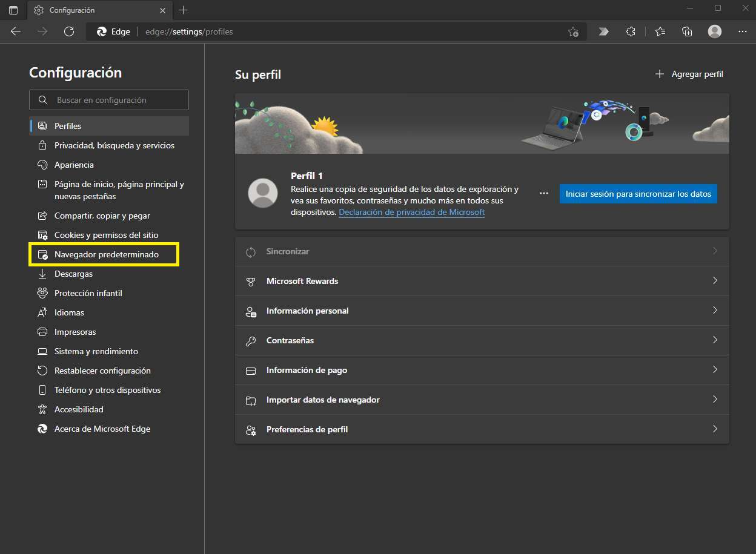Viewport: 756px width, 554px height.
Task: Select Compartir, copiar y pegar
Action: point(109,216)
